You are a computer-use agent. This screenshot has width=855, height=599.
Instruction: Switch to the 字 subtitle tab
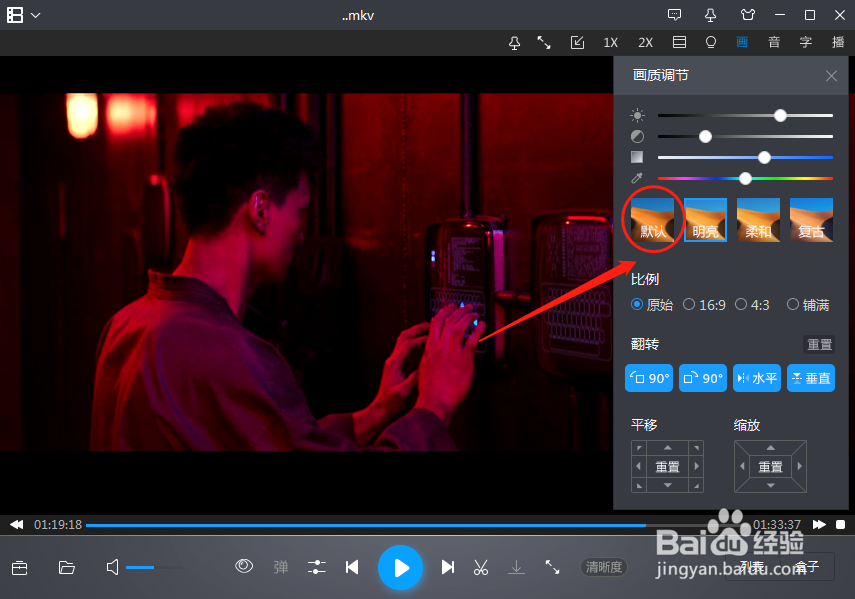point(805,43)
